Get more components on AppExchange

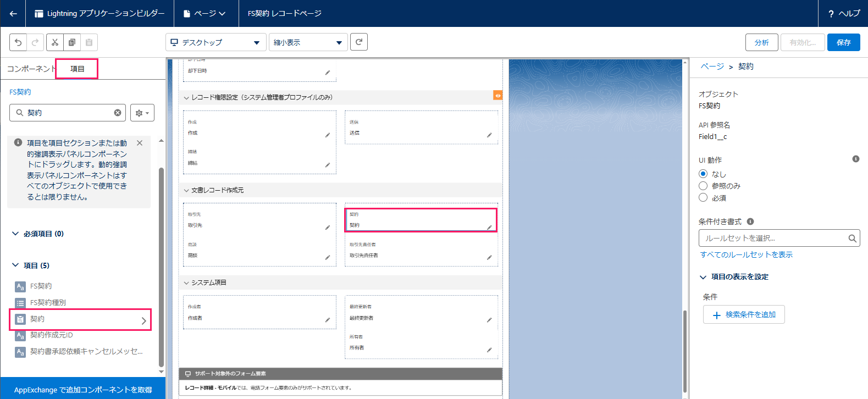coord(83,390)
